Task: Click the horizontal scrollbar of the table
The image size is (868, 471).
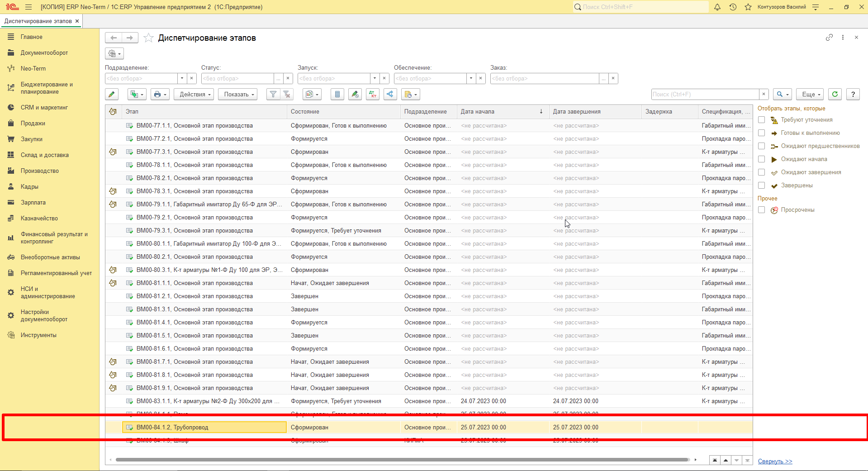Action: [x=403, y=460]
